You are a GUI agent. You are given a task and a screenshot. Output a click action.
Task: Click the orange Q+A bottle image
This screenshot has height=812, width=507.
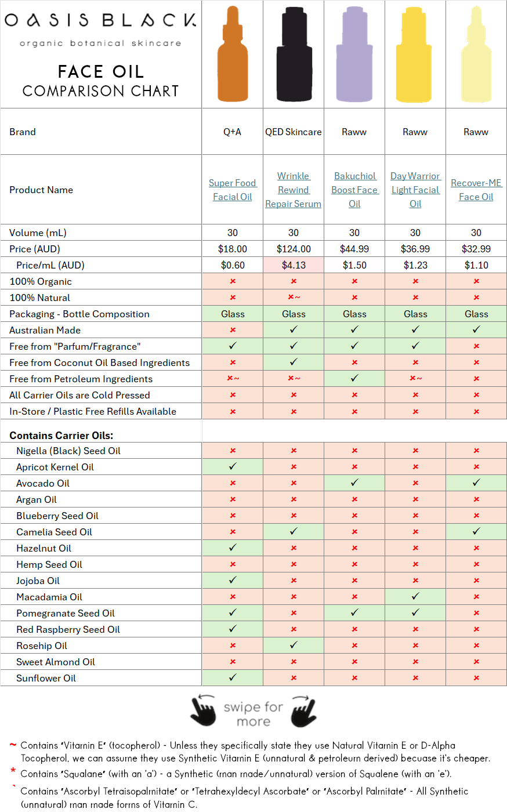pos(233,54)
